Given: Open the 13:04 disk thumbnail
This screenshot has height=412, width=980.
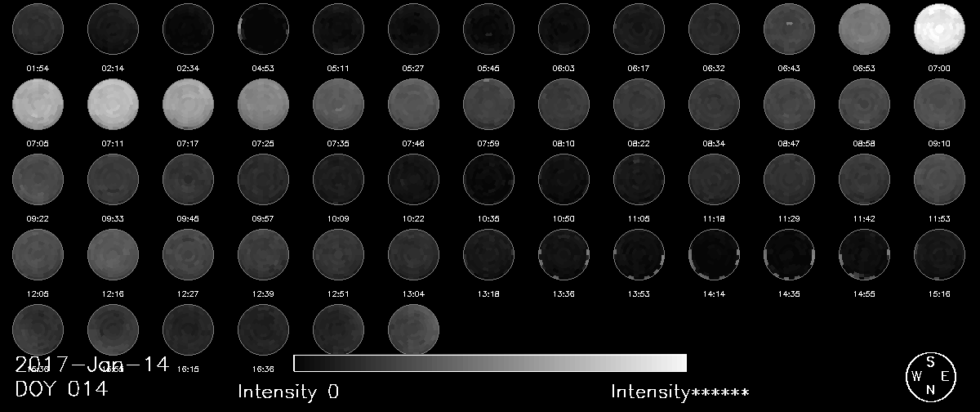Looking at the screenshot, I should 413,254.
